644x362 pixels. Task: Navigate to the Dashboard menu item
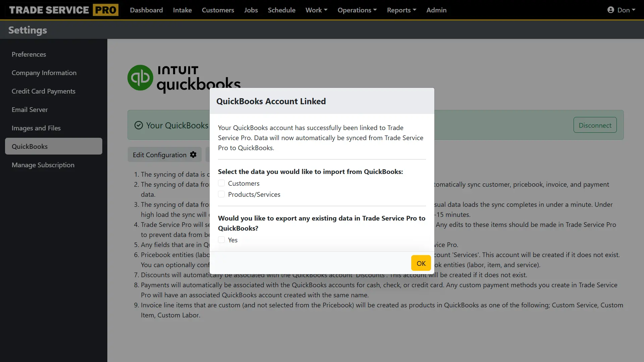[x=146, y=10]
